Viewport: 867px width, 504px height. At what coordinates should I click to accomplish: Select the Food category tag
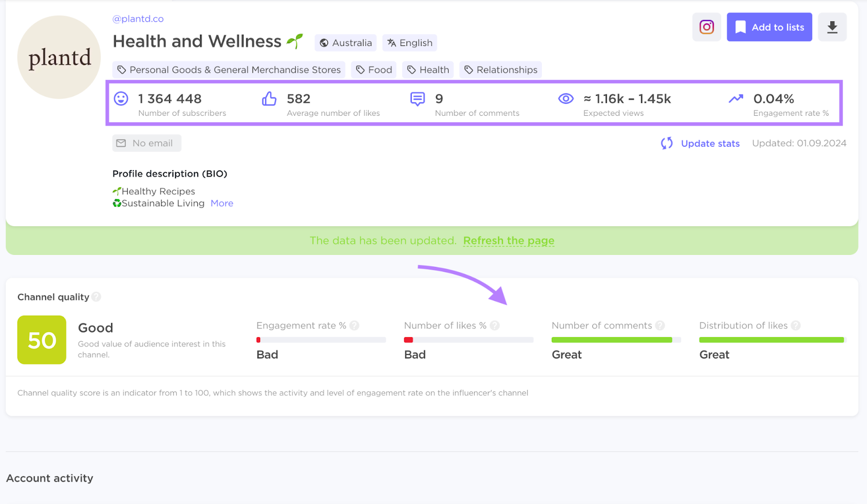(373, 69)
